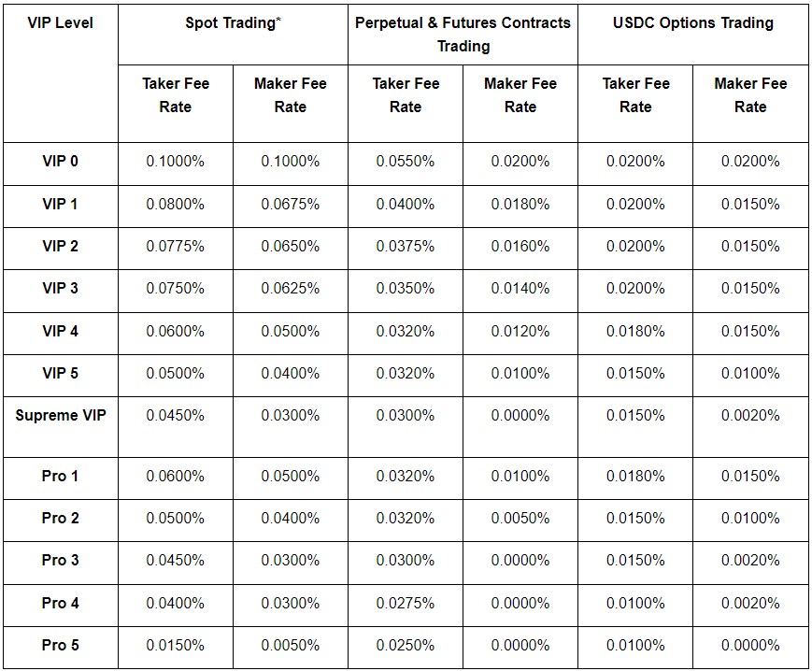Click VIP 2 futures maker fee 0.0160%
This screenshot has width=812, height=671.
[520, 246]
